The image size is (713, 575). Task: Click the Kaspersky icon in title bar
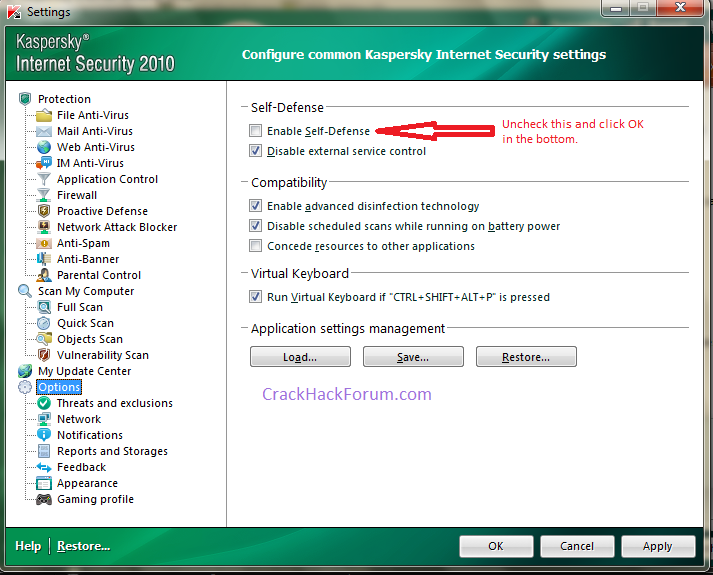tap(14, 11)
